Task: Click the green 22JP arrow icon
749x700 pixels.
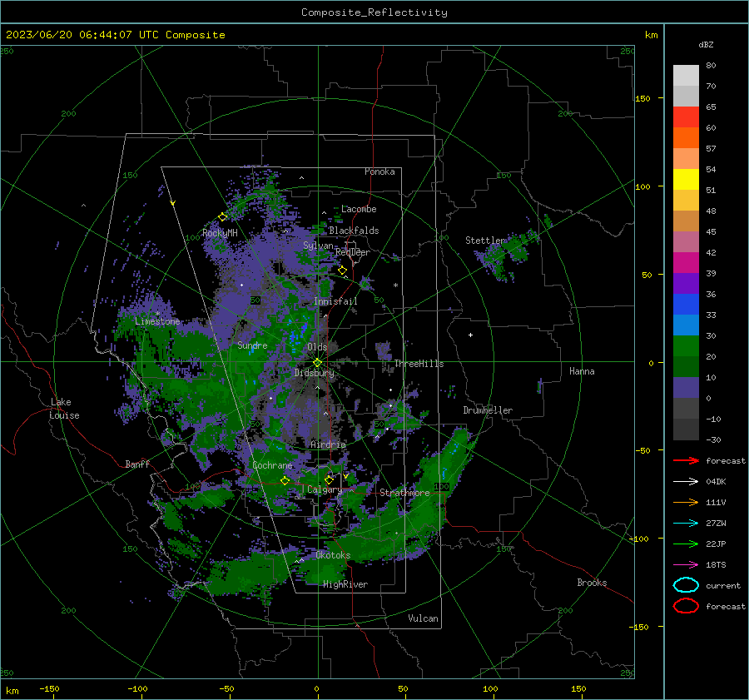Action: click(x=686, y=544)
